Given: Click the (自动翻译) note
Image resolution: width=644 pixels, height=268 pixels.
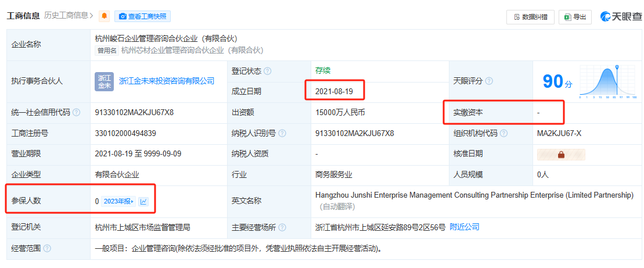Looking at the screenshot, I should [337, 206].
